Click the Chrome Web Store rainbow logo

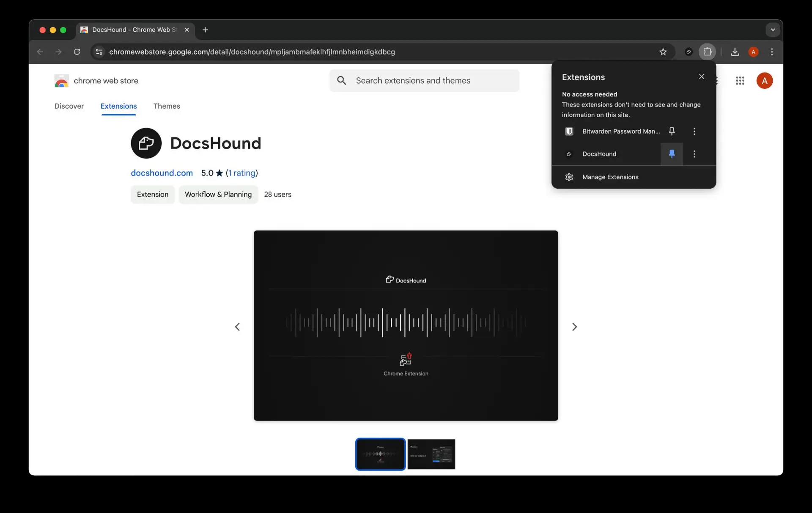pyautogui.click(x=61, y=80)
